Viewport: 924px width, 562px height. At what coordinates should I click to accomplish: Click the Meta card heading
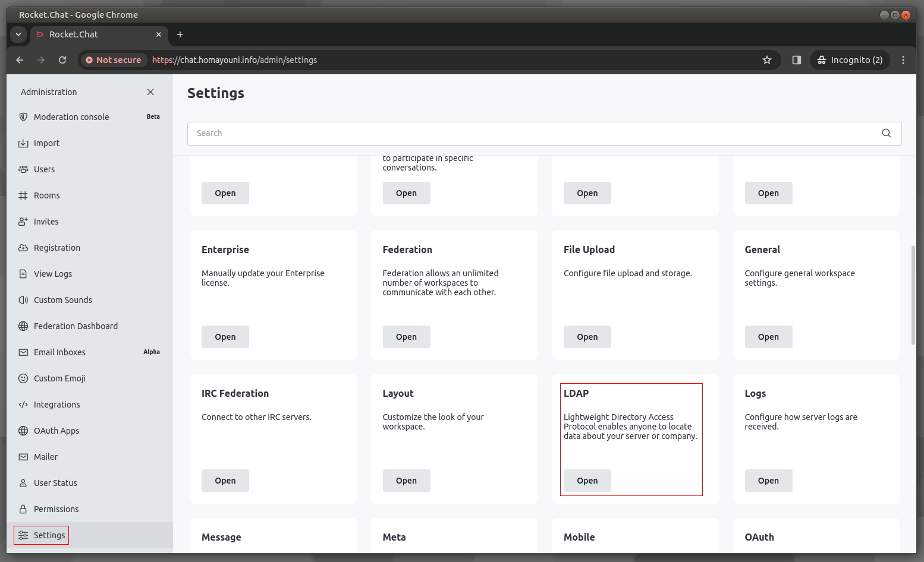pyautogui.click(x=394, y=537)
